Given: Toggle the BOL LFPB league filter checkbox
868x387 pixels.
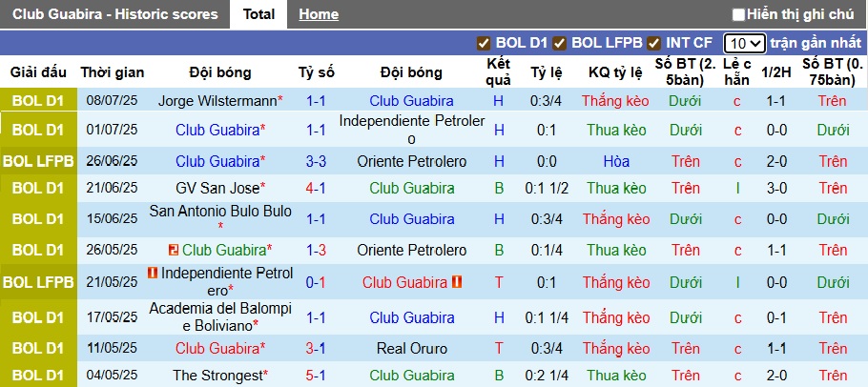Looking at the screenshot, I should (559, 43).
